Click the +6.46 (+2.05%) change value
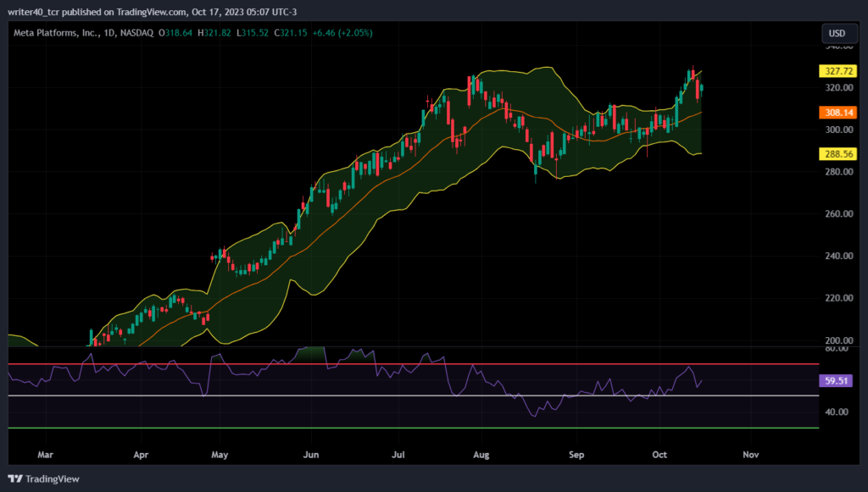The image size is (868, 492). [342, 33]
